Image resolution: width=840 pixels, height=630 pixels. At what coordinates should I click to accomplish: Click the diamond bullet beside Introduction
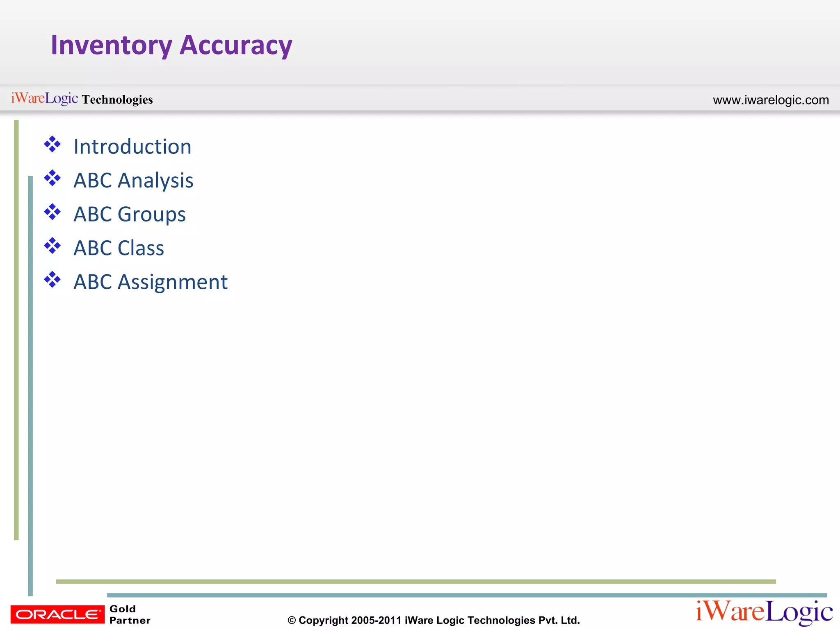[52, 144]
